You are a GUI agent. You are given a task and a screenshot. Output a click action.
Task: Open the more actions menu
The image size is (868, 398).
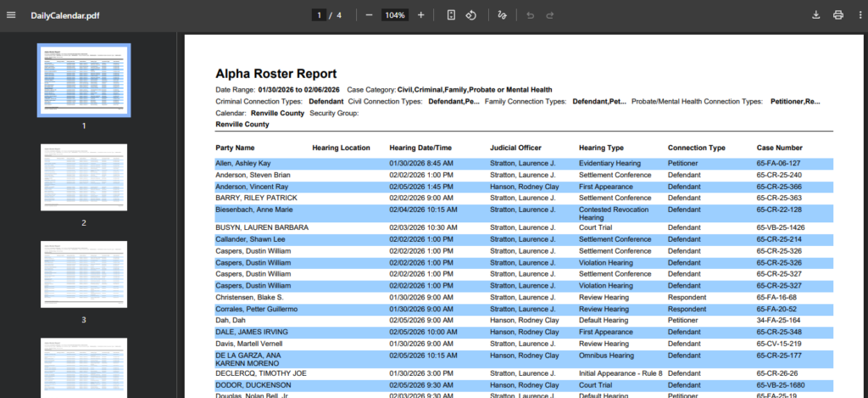click(x=858, y=15)
